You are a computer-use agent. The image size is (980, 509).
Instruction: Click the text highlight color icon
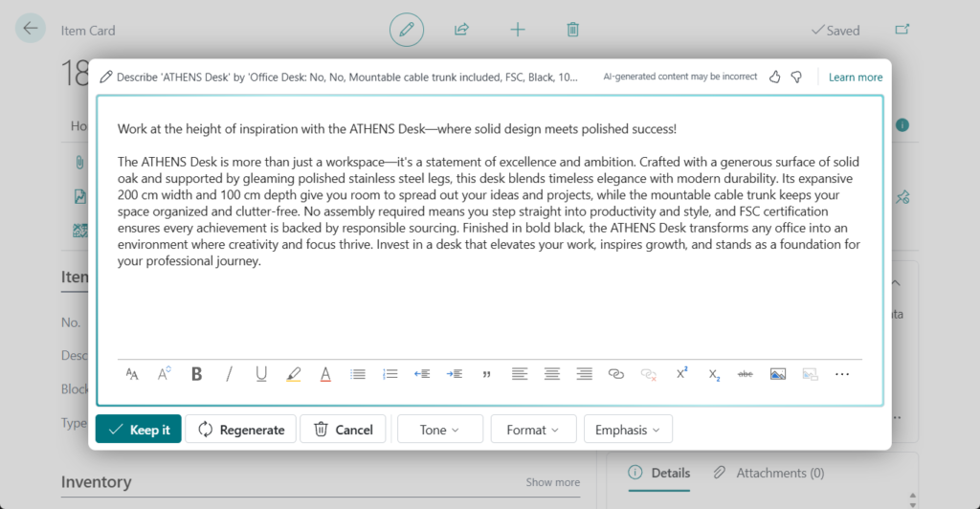pyautogui.click(x=294, y=374)
